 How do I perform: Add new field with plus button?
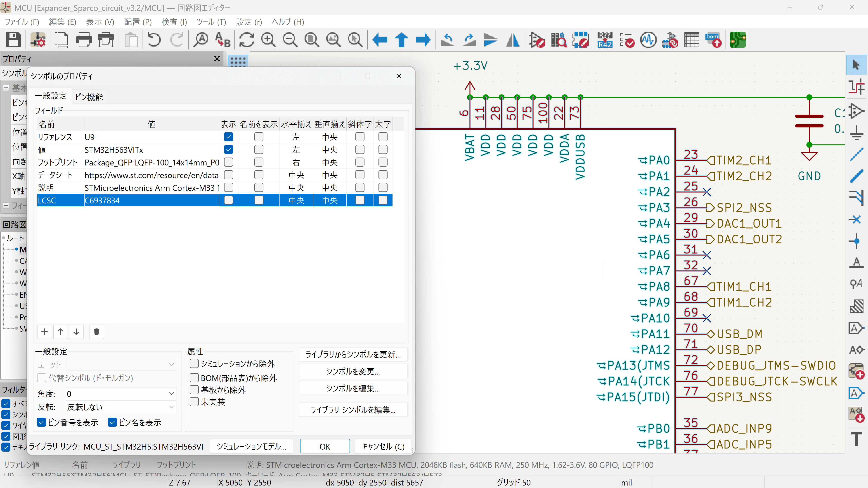pyautogui.click(x=45, y=332)
